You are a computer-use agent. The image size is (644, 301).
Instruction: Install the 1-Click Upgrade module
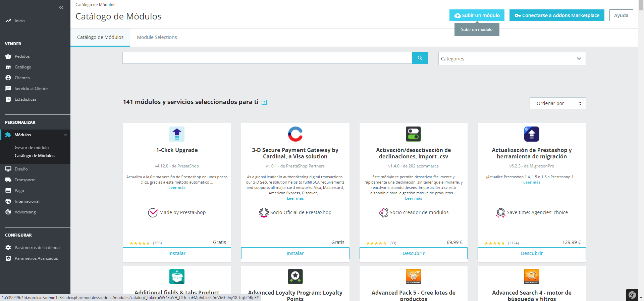coord(177,253)
